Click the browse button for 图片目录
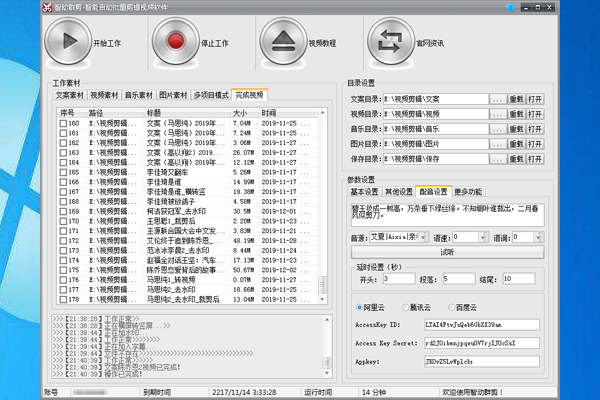The width and height of the screenshot is (600, 400). (498, 143)
